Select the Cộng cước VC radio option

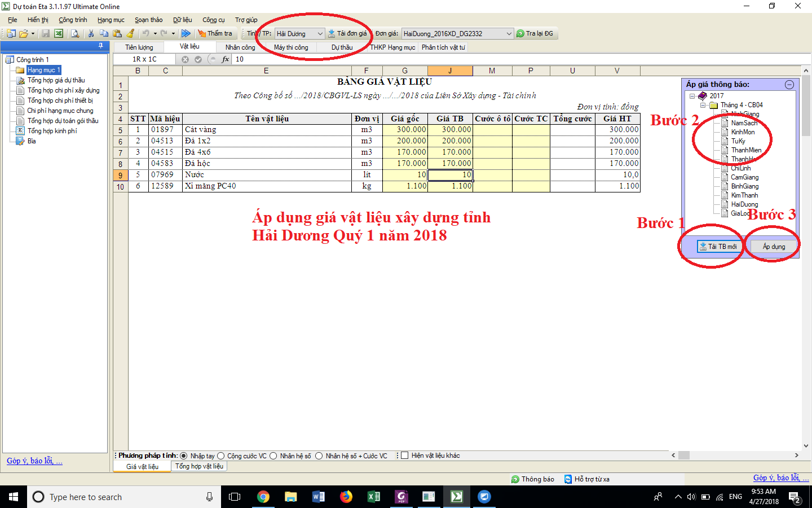221,456
